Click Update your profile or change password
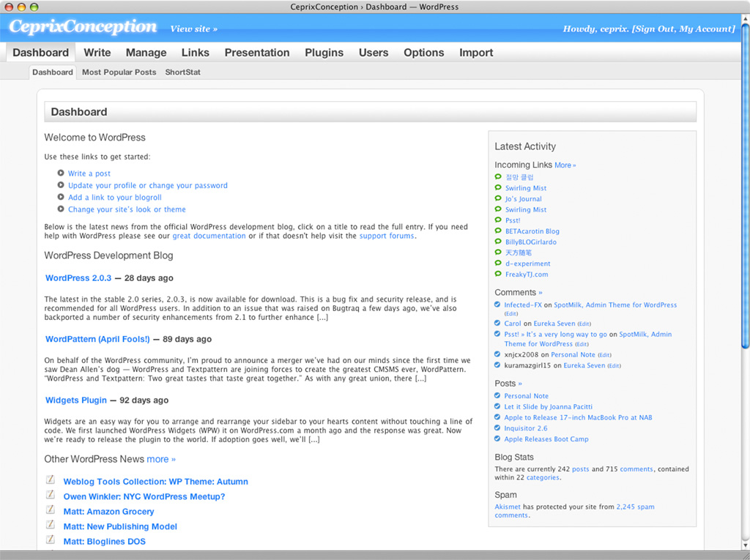750x560 pixels. [148, 185]
